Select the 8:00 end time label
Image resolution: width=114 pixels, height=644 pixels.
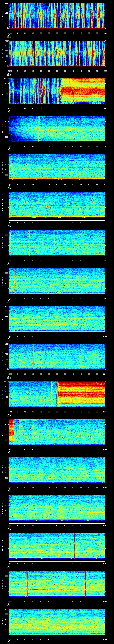pyautogui.click(x=105, y=260)
